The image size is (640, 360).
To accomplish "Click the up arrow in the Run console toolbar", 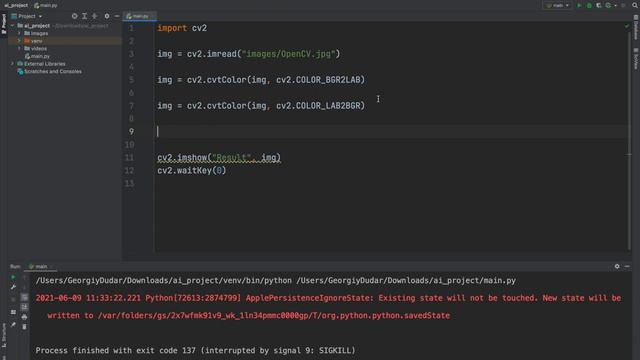I will [24, 278].
